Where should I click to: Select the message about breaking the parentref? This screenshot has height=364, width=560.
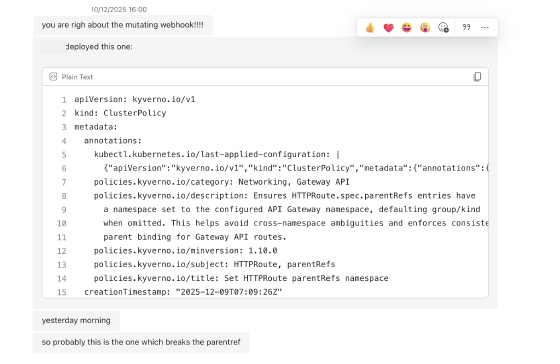[x=141, y=342]
